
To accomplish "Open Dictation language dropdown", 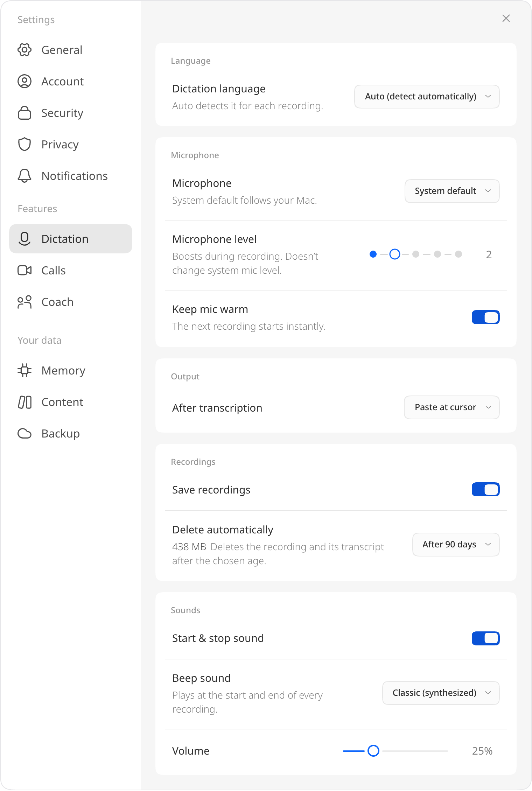I will click(x=427, y=97).
